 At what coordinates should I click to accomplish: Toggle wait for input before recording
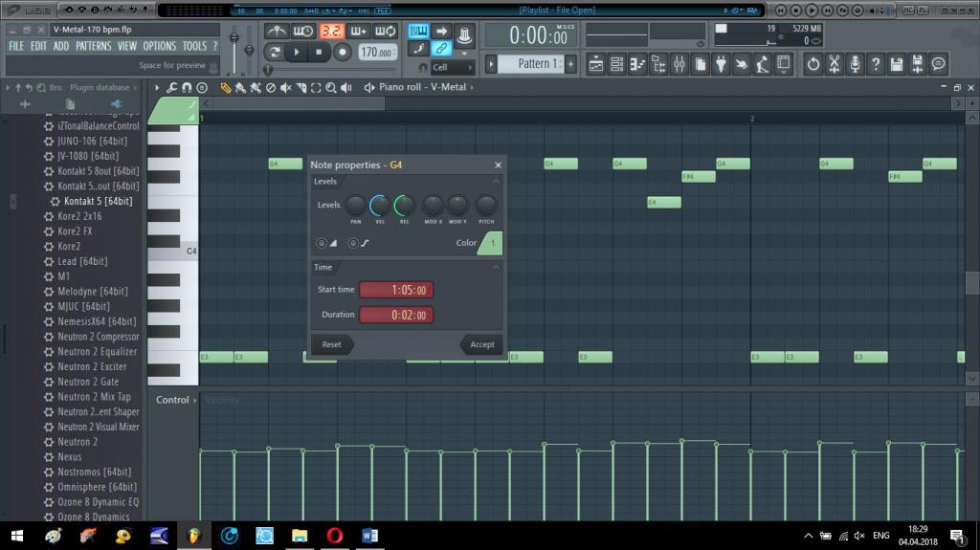pyautogui.click(x=303, y=31)
